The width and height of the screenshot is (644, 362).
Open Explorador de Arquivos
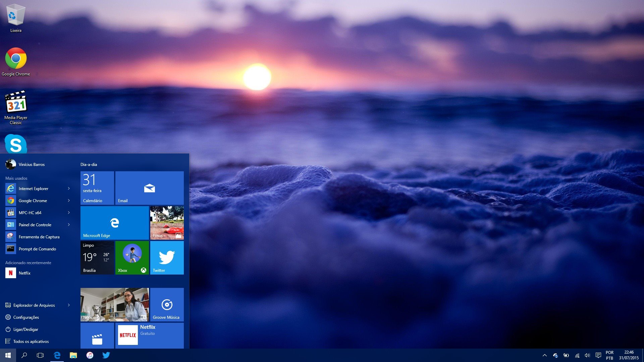click(34, 305)
